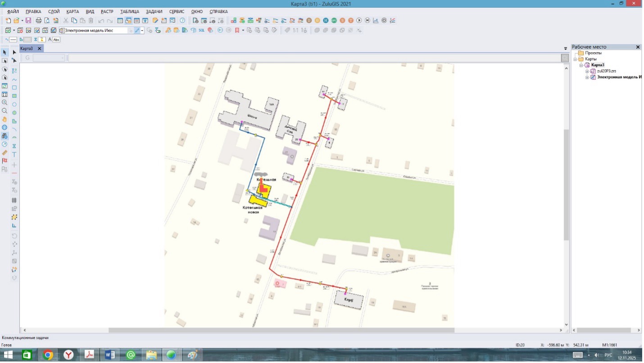This screenshot has height=363, width=644.
Task: Open the ЗАДАЧИ menu
Action: click(x=154, y=11)
